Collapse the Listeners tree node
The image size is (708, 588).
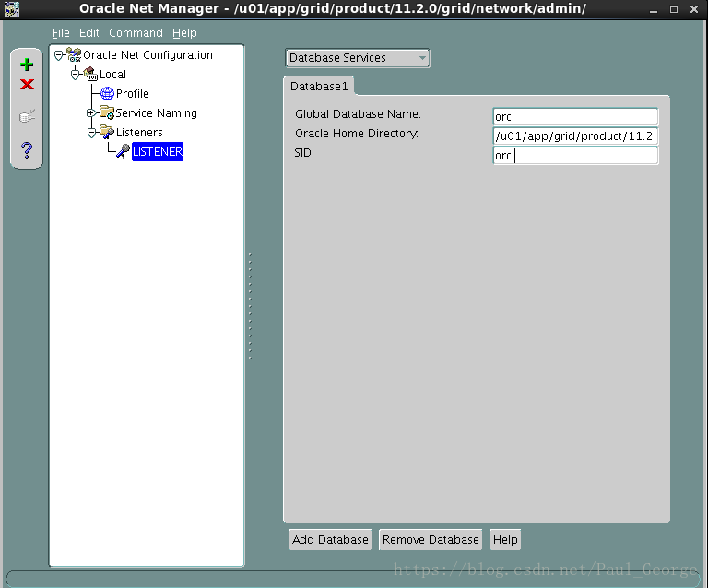click(91, 133)
